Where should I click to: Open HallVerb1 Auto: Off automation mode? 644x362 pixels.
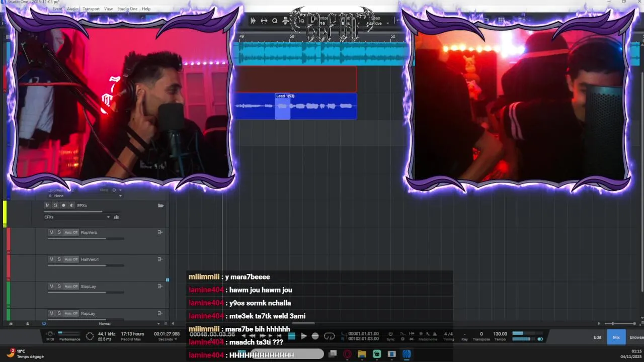(71, 259)
